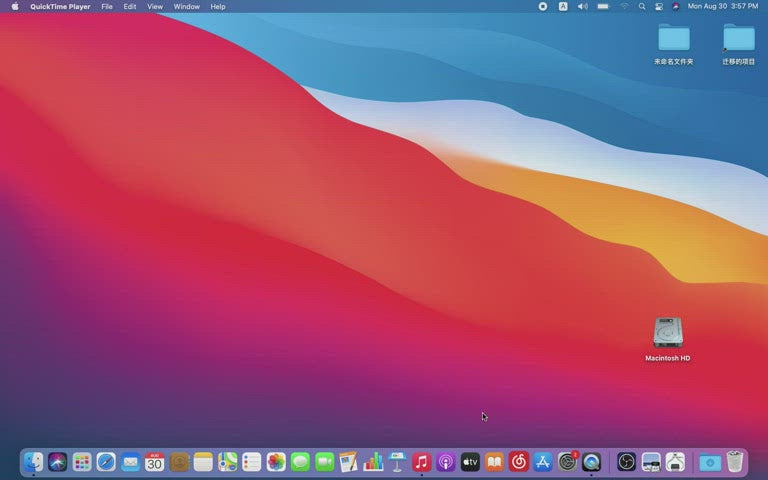Click the date and time clock
The image size is (768, 480).
click(x=723, y=6)
